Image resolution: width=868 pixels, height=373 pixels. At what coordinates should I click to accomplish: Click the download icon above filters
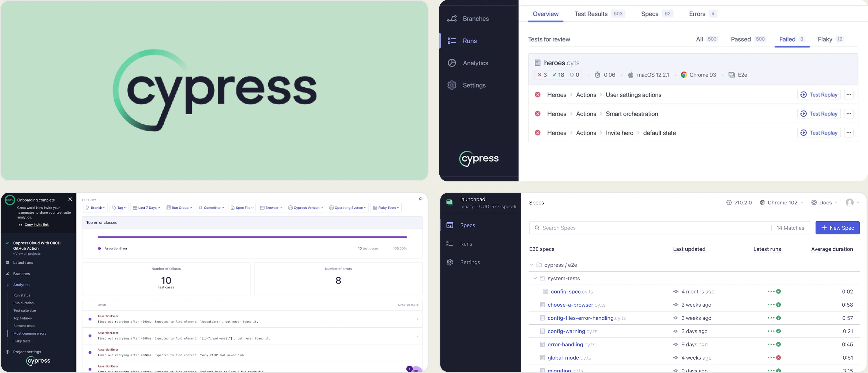[421, 199]
